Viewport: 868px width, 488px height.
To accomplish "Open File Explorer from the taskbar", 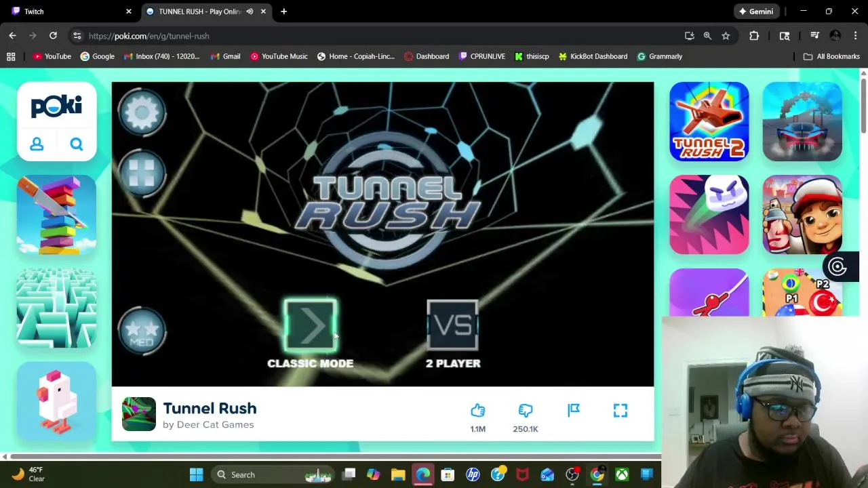I will [398, 474].
